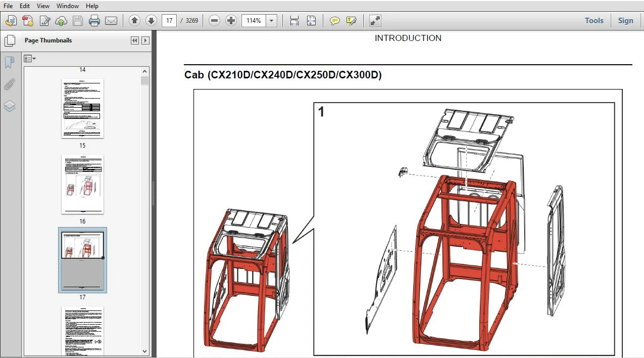Click the Edit PDF pencil icon
The width and height of the screenshot is (644, 358).
click(x=44, y=21)
